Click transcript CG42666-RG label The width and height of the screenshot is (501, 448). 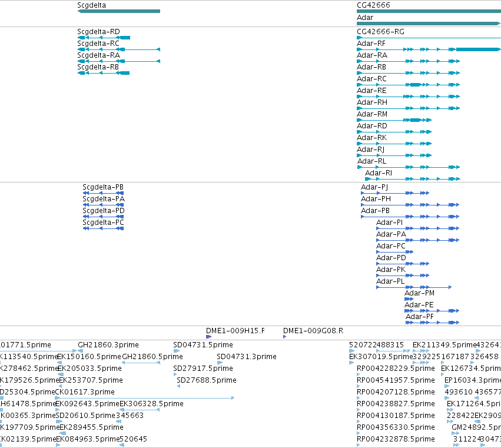[380, 32]
